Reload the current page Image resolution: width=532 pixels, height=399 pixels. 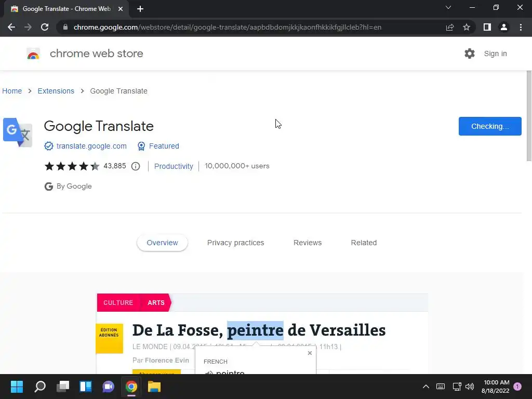[x=45, y=27]
